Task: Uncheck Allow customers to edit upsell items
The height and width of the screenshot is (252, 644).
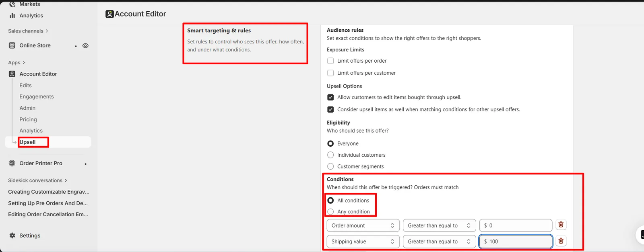Action: click(330, 97)
